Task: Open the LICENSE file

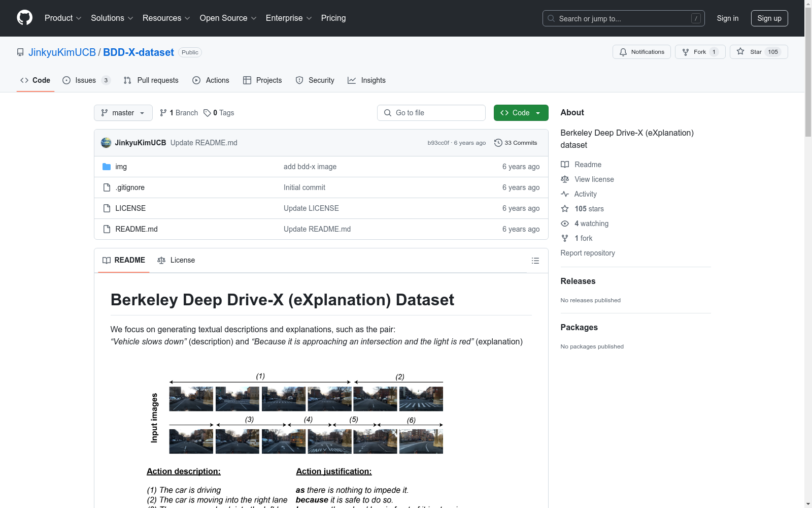Action: pos(130,208)
